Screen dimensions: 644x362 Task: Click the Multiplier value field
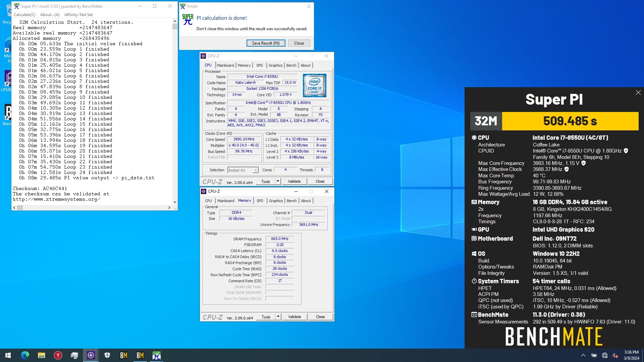click(x=244, y=145)
